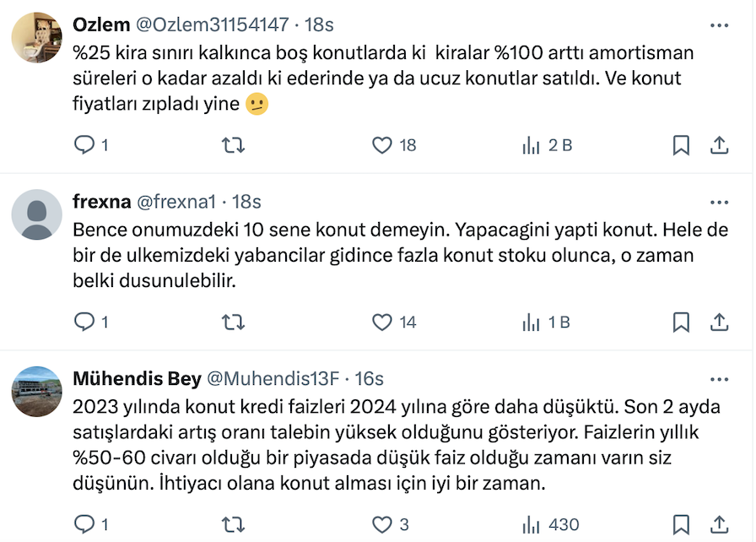Repost frexna's tweet
The image size is (756, 542).
coord(232,322)
